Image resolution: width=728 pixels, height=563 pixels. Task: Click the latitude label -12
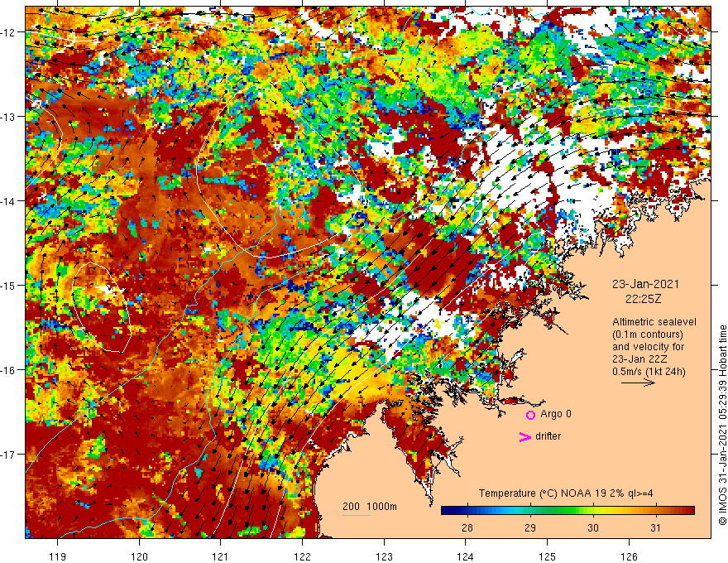coord(9,32)
